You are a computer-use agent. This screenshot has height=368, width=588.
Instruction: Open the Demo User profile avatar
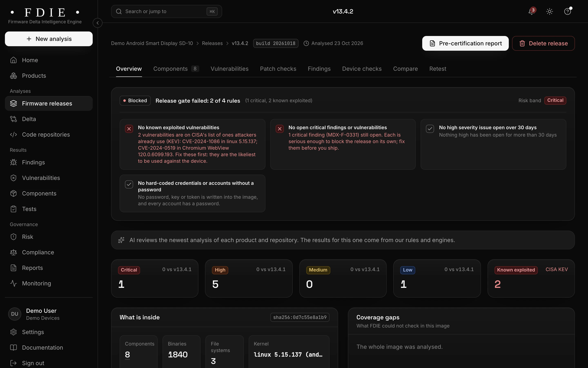coord(14,314)
